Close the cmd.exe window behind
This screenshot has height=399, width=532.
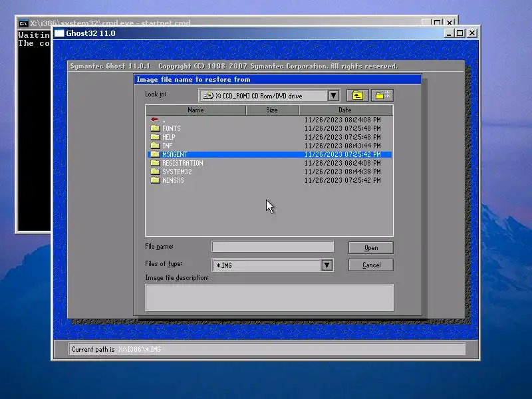click(x=450, y=23)
